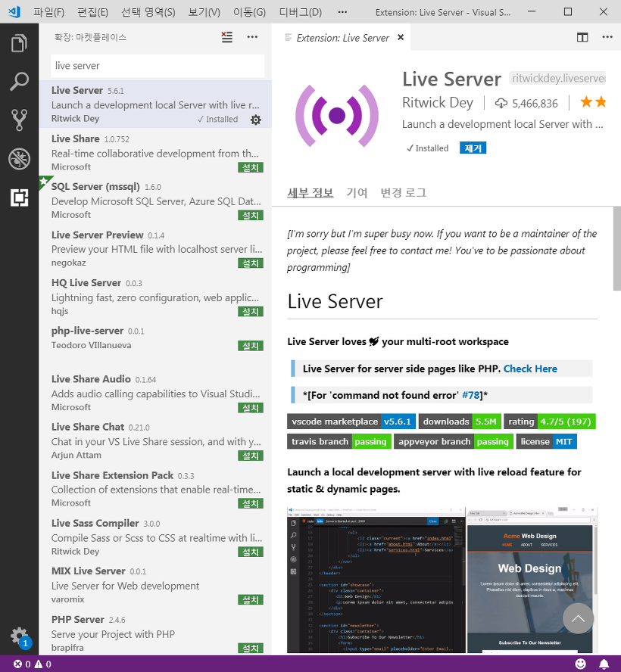Click the download count cloud icon
Screen dimensions: 621x672
point(501,103)
